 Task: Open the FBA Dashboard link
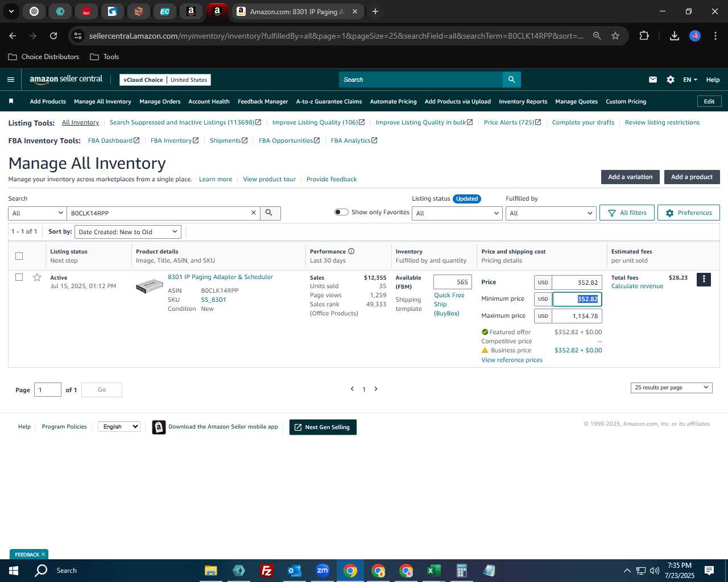click(x=114, y=140)
